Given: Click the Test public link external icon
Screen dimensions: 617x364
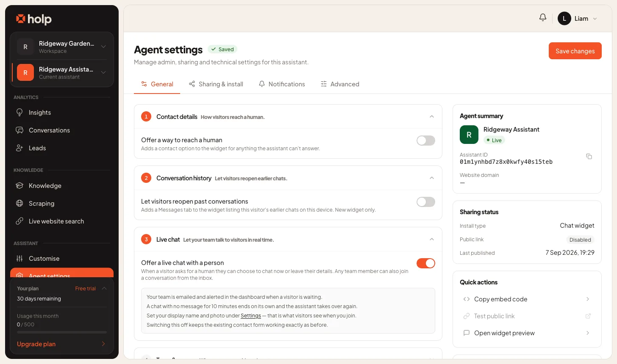Looking at the screenshot, I should click(588, 316).
